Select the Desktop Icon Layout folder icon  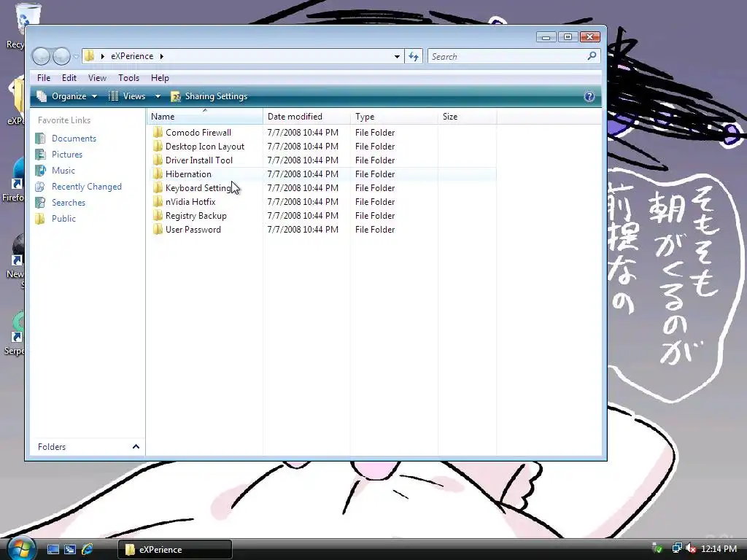[x=158, y=146]
